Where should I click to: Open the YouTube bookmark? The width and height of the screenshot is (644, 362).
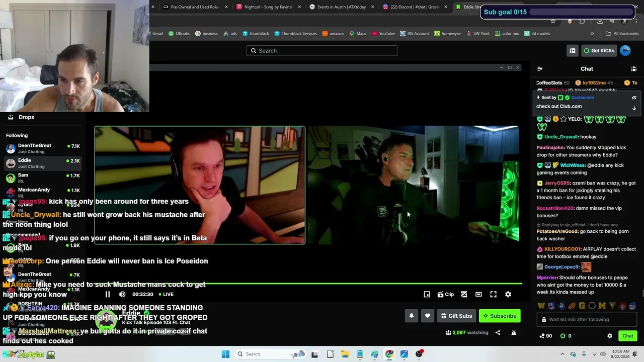click(383, 34)
